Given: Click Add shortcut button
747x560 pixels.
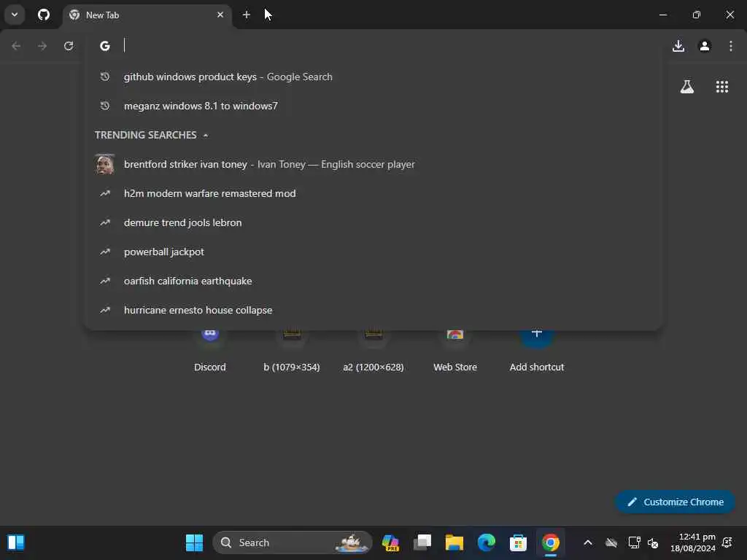Looking at the screenshot, I should (537, 350).
